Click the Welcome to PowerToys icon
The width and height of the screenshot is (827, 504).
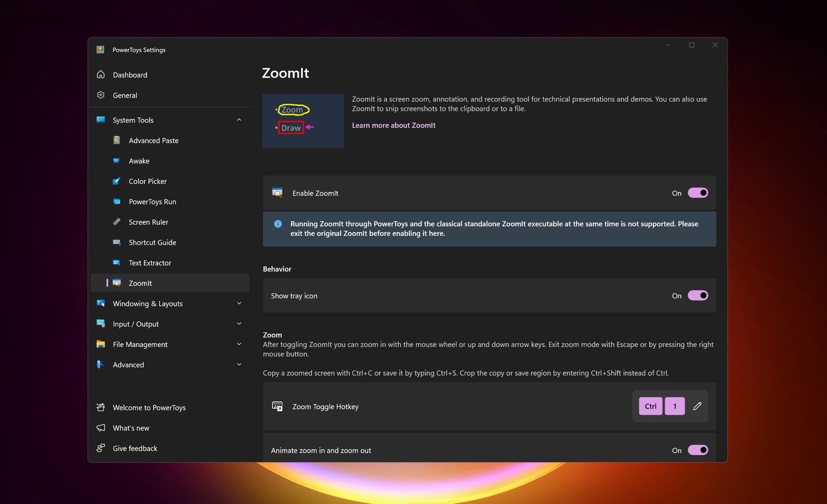(x=101, y=407)
